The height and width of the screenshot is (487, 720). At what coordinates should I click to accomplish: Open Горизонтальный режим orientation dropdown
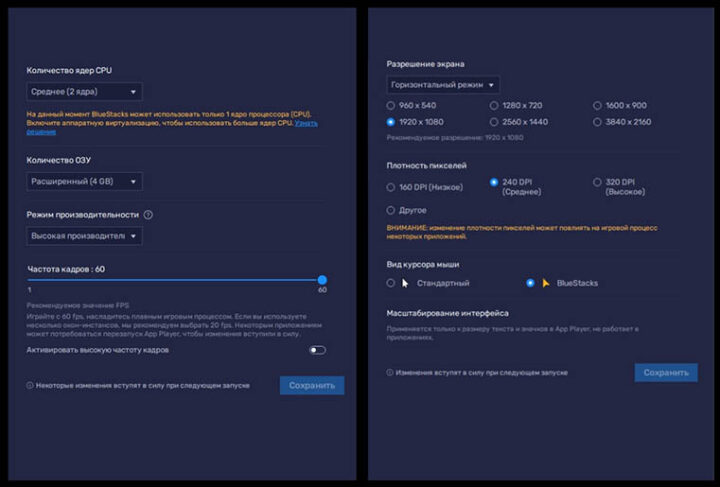[443, 84]
